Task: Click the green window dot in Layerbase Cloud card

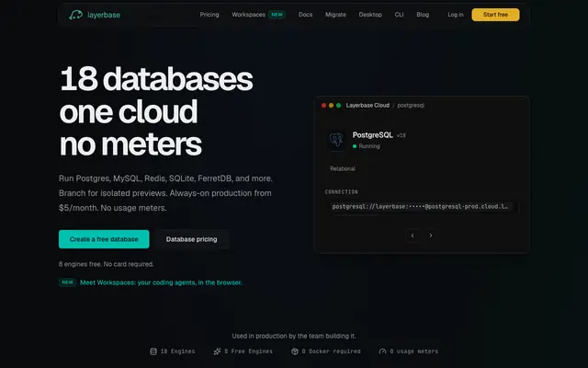Action: tap(339, 106)
